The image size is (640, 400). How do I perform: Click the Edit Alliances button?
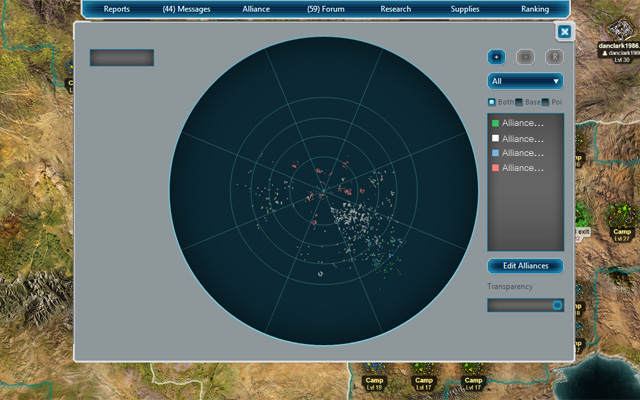(x=525, y=266)
